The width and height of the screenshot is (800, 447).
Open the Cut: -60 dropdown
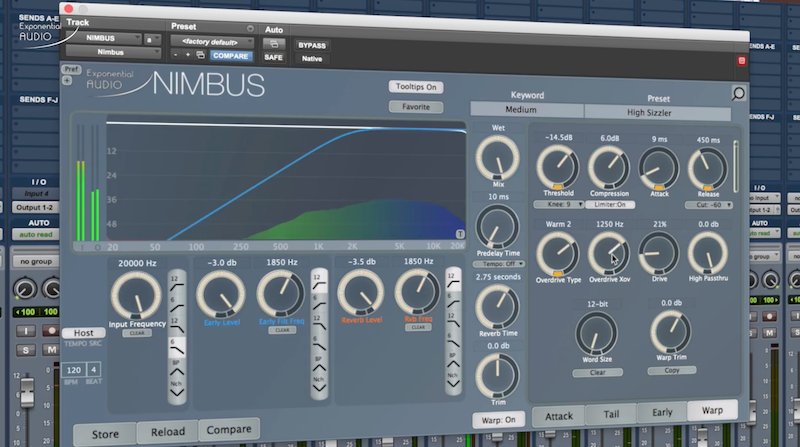709,205
